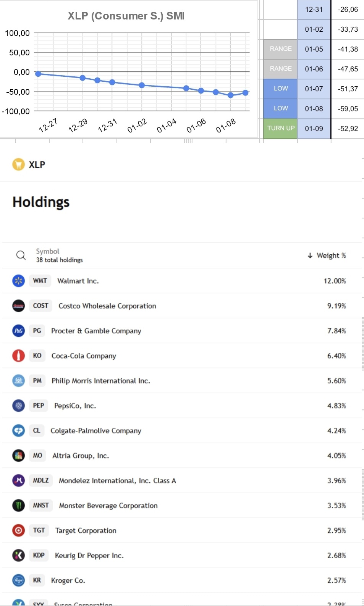The image size is (364, 606).
Task: Click the Walmart logo icon
Action: pos(18,281)
